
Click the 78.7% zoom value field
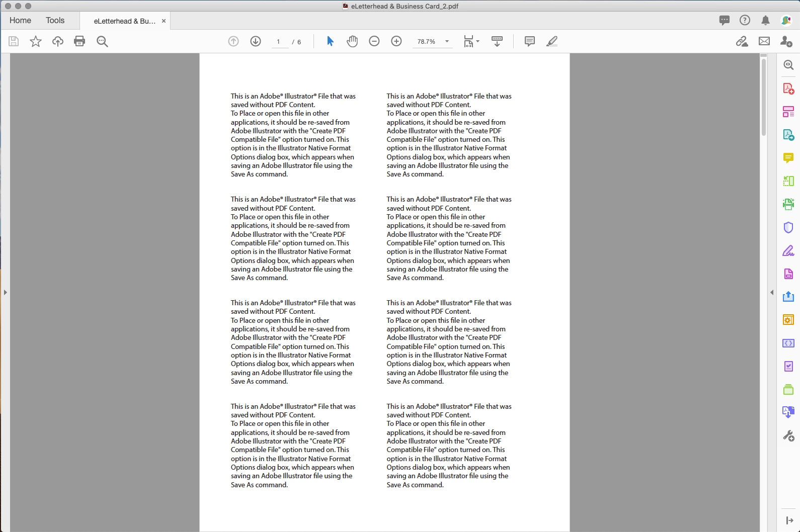coord(427,42)
